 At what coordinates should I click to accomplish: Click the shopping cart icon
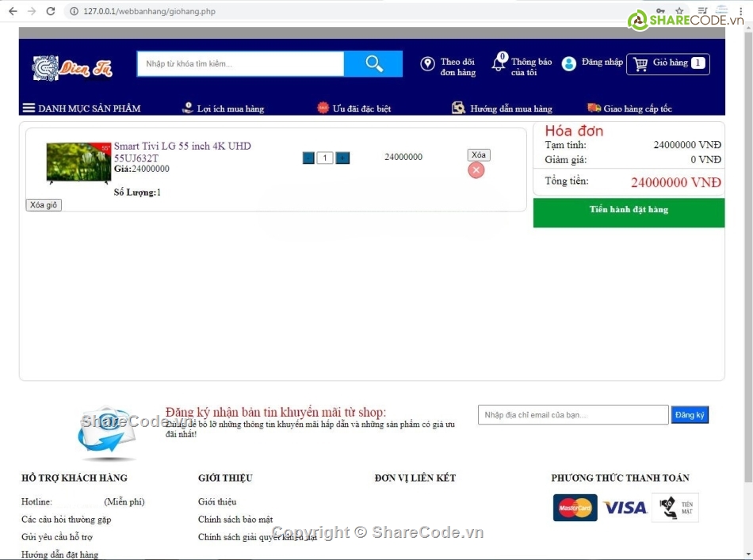640,64
